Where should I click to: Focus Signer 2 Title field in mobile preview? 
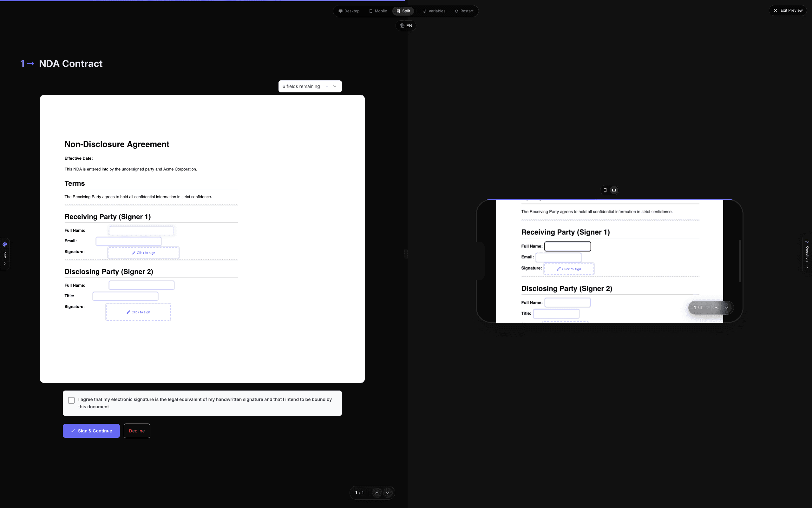(x=556, y=313)
